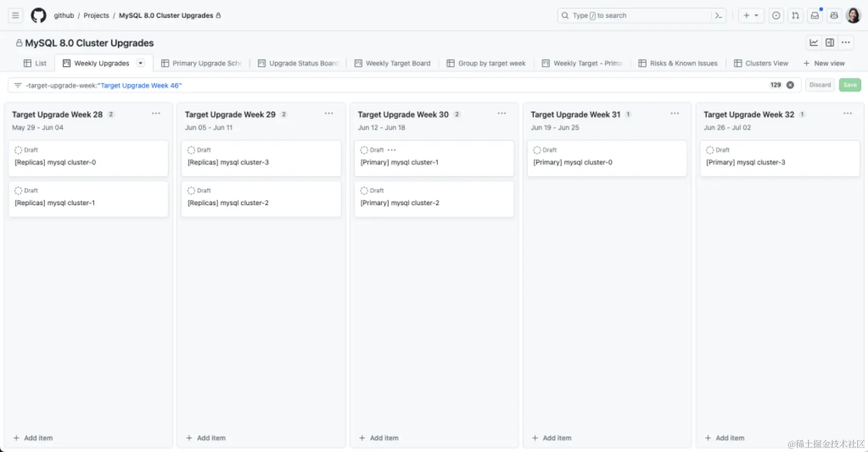Viewport: 868px width, 452px height.
Task: Open the [Replicas] mysql cluster-2 card
Action: (x=261, y=199)
